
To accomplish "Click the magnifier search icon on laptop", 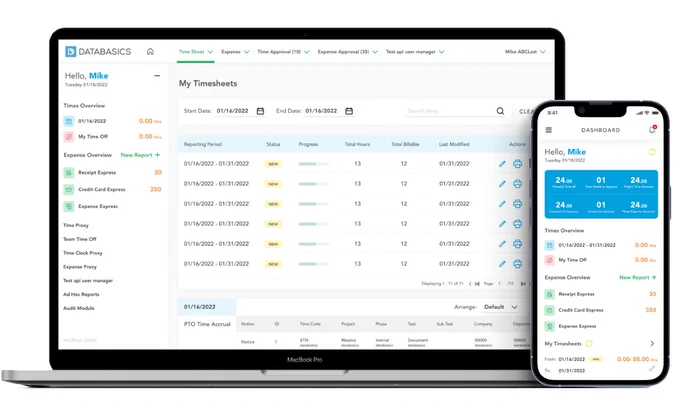I will [500, 111].
